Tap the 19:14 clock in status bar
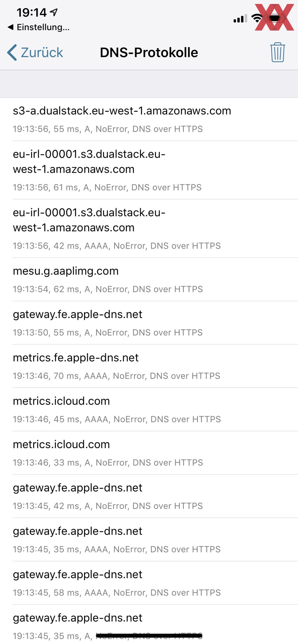The height and width of the screenshot is (644, 298). [32, 12]
